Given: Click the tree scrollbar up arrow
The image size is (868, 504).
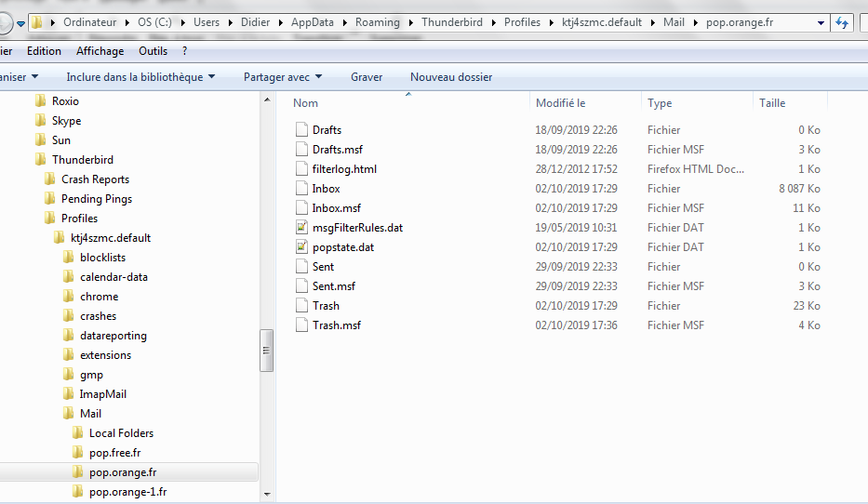Looking at the screenshot, I should coord(267,100).
